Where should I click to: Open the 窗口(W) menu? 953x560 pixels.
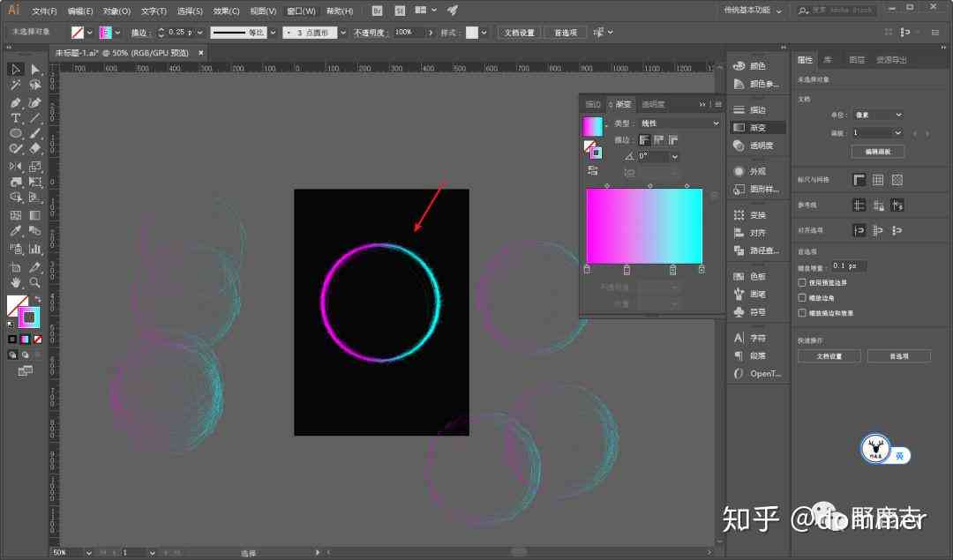(301, 11)
